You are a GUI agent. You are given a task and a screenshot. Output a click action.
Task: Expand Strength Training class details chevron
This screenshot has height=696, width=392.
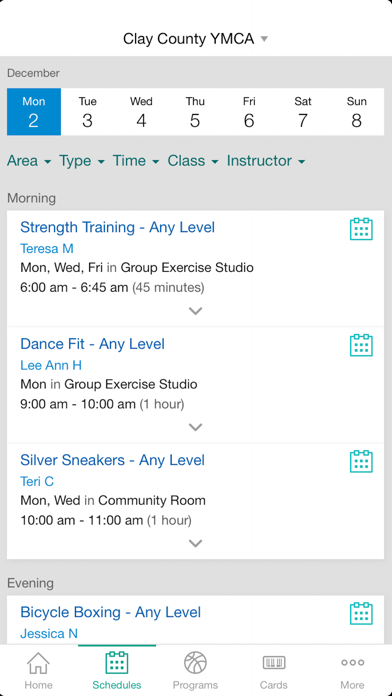click(x=195, y=311)
